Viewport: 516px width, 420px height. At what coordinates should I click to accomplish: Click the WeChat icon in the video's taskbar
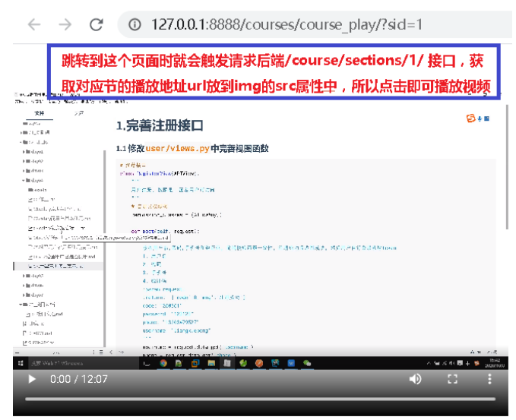(307, 363)
